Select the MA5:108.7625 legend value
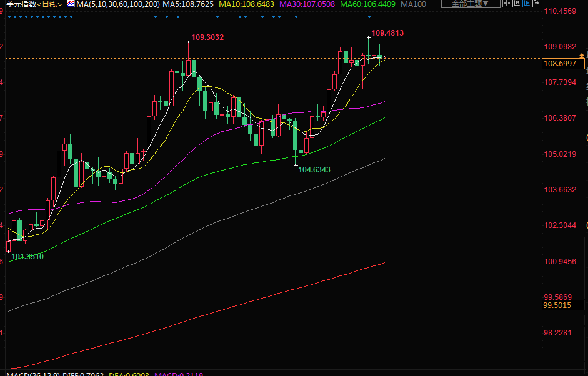588x376 pixels. pos(189,4)
